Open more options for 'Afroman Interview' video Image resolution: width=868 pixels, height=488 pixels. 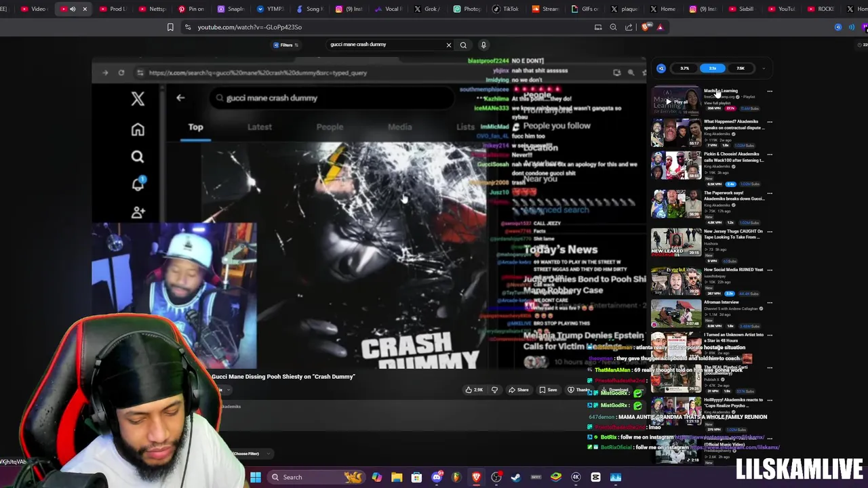tap(770, 303)
